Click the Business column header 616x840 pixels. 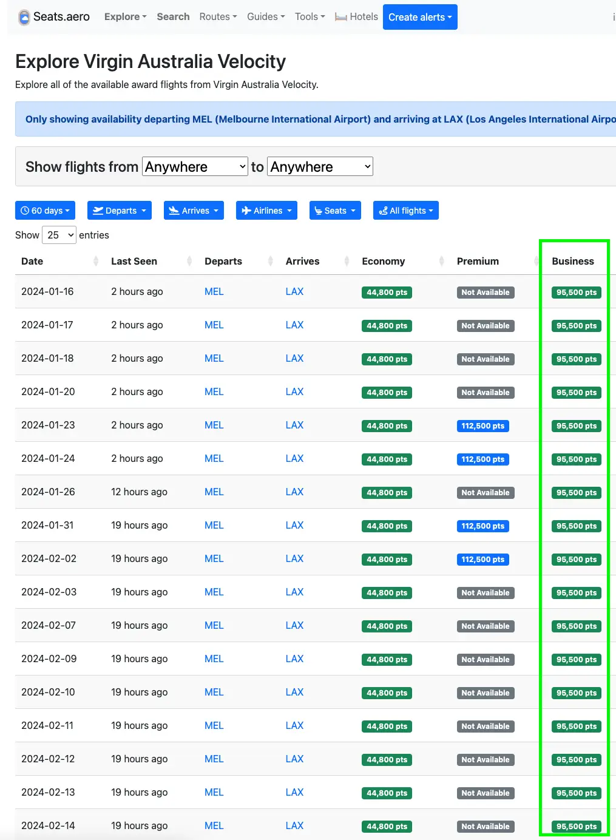point(573,261)
